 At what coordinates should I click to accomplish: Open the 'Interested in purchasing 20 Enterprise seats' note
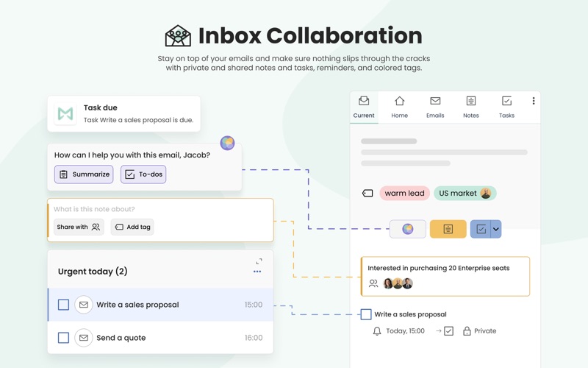click(445, 277)
